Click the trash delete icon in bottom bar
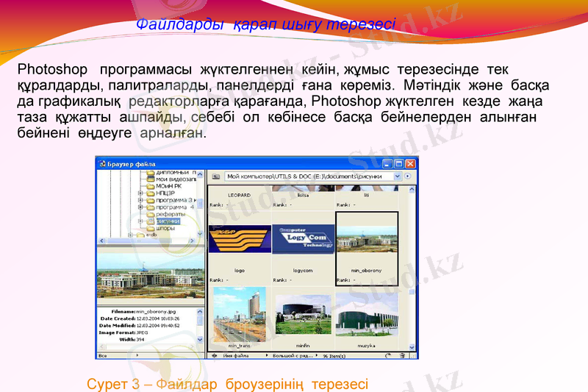Screen dimensions: 588x392 point(402,356)
